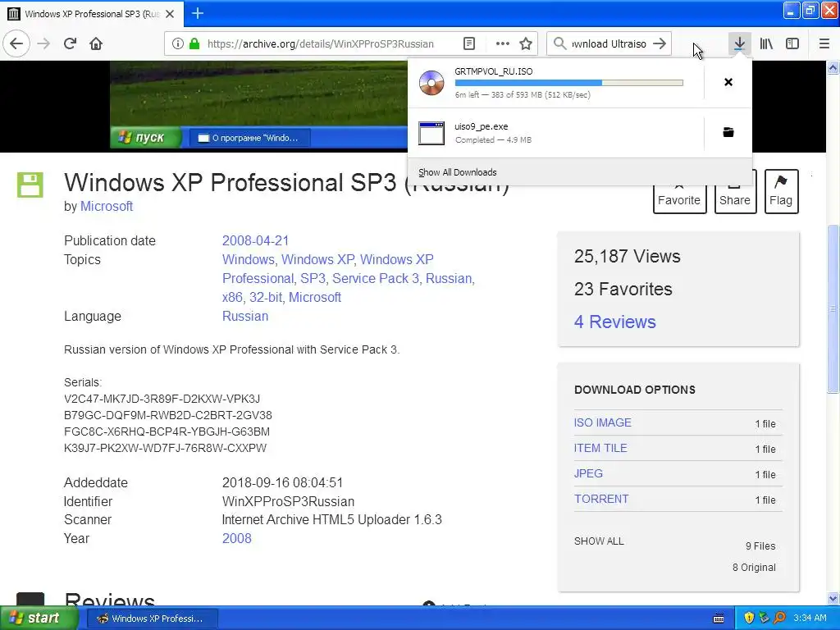Viewport: 840px width, 630px height.
Task: Click the green software floppy icon
Action: point(30,185)
